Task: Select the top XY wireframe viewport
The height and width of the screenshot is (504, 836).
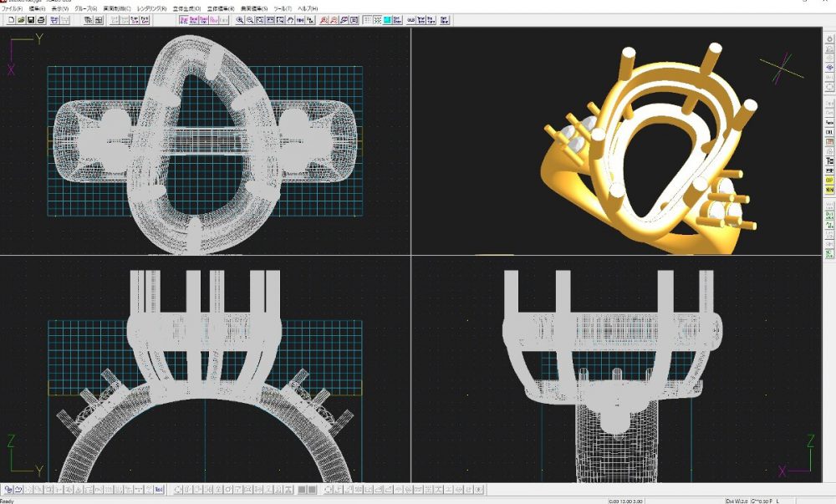Action: [206, 141]
